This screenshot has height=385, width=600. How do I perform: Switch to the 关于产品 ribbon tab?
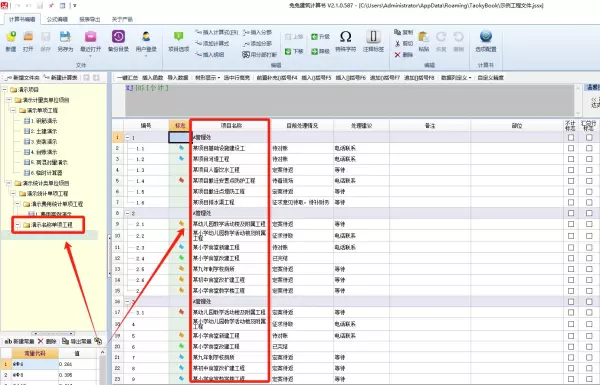(x=122, y=19)
